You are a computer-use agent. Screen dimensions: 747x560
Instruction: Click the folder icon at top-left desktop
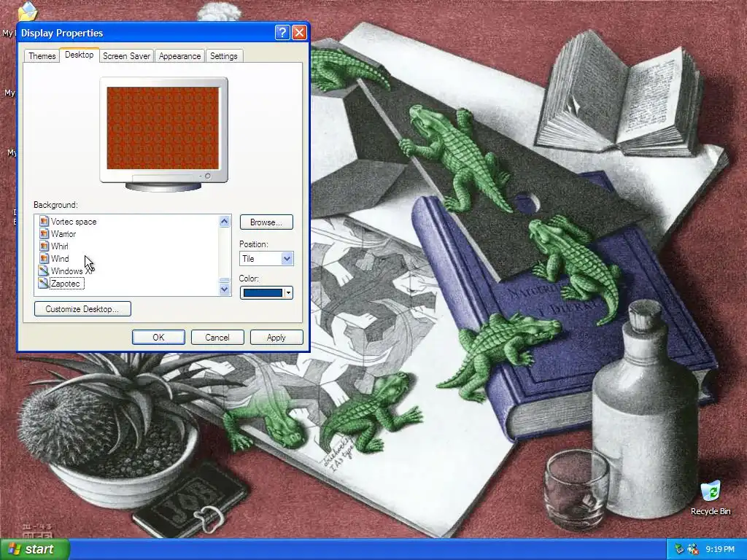(27, 12)
